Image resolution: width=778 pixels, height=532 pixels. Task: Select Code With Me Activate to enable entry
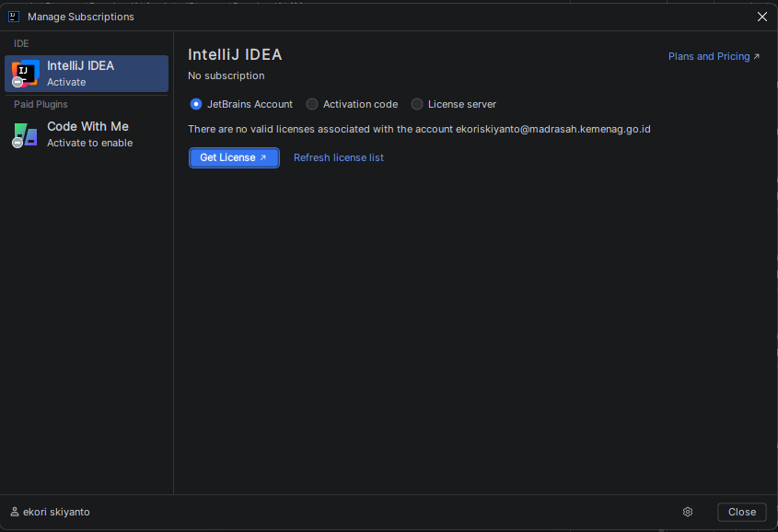coord(87,134)
